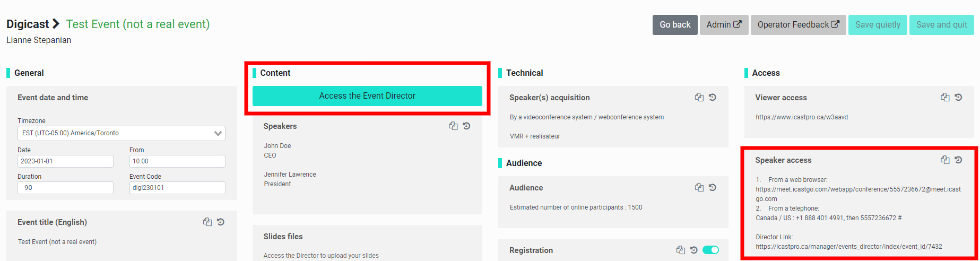980x261 pixels.
Task: Open Operator Feedback page
Action: (798, 25)
